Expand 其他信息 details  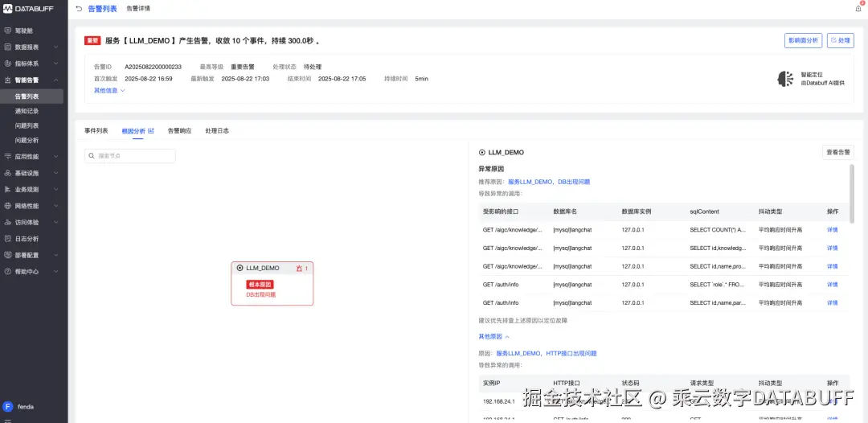point(109,90)
